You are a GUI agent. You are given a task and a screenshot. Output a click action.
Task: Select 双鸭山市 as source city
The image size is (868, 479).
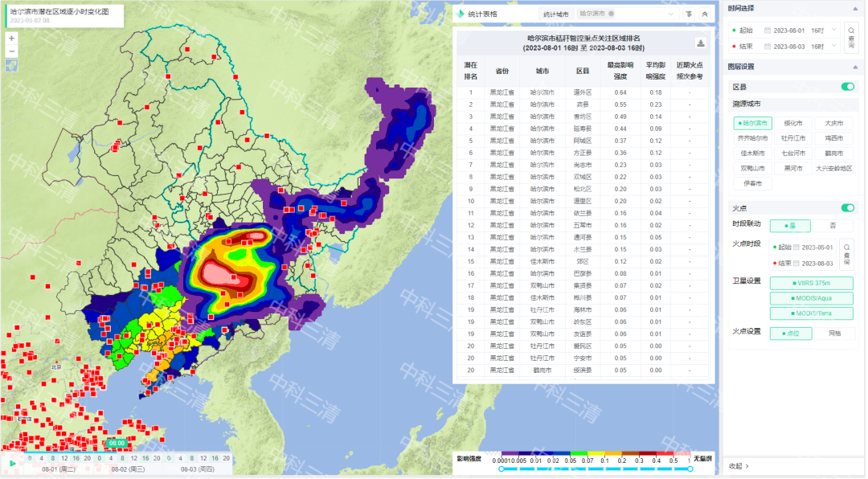(x=752, y=168)
